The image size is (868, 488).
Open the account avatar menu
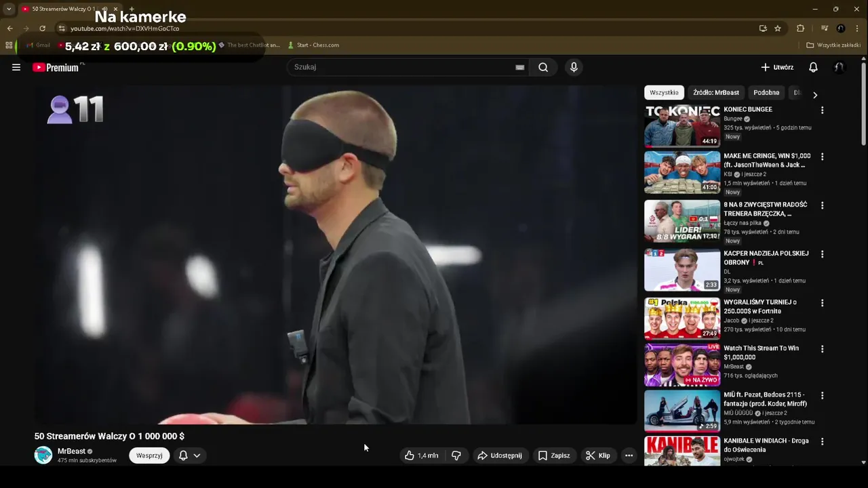click(x=839, y=67)
